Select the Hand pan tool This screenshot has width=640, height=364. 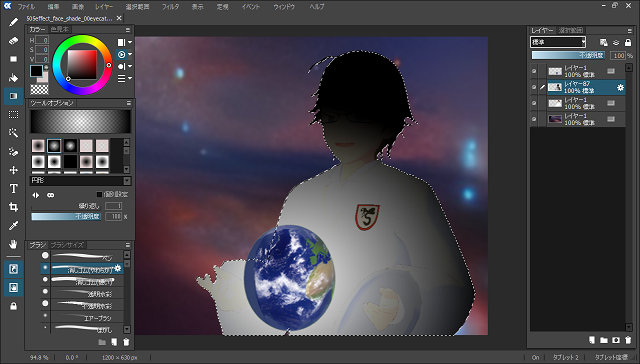click(x=13, y=244)
